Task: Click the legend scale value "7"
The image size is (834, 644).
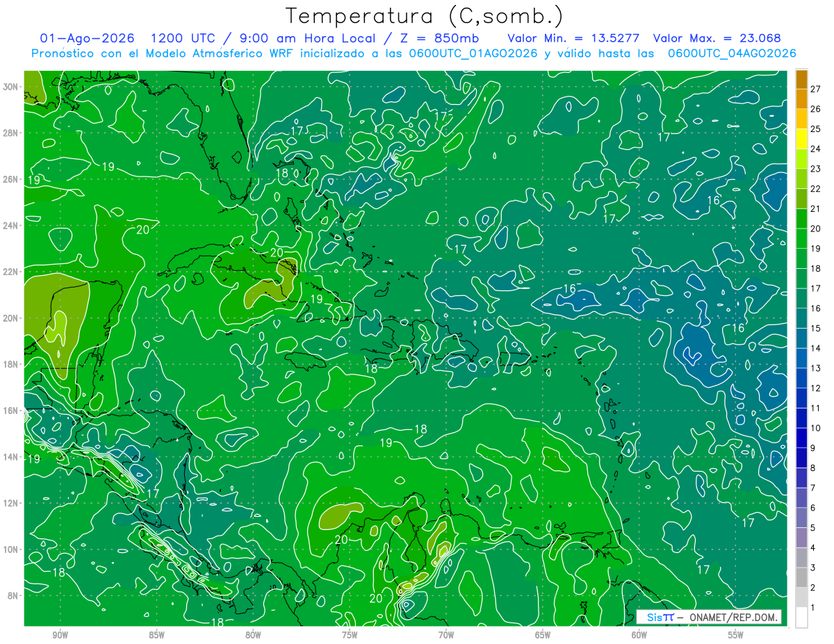Action: pyautogui.click(x=814, y=488)
